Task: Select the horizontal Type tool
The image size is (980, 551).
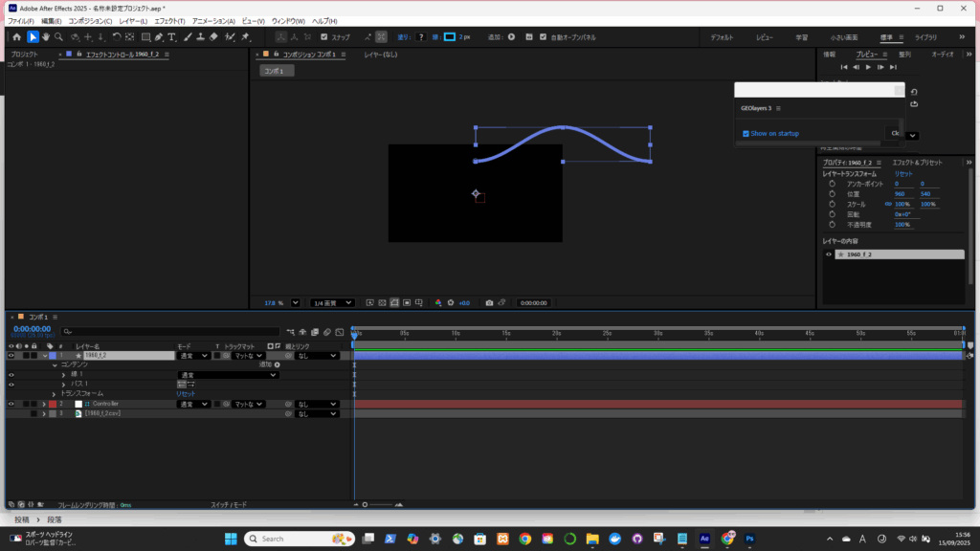Action: point(172,37)
